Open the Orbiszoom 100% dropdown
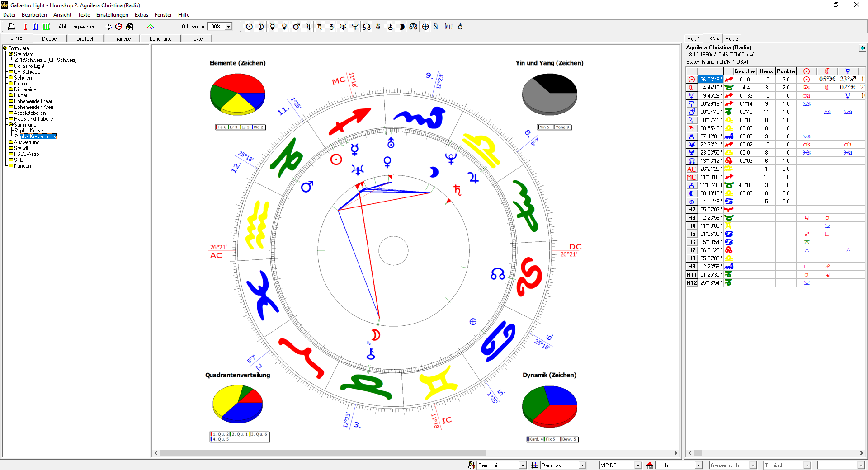Screen dimensions: 868x470 229,27
